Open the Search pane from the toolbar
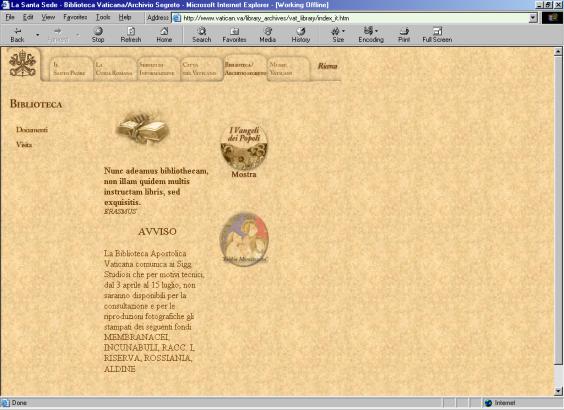Viewport: 564px width, 410px height. tap(201, 35)
